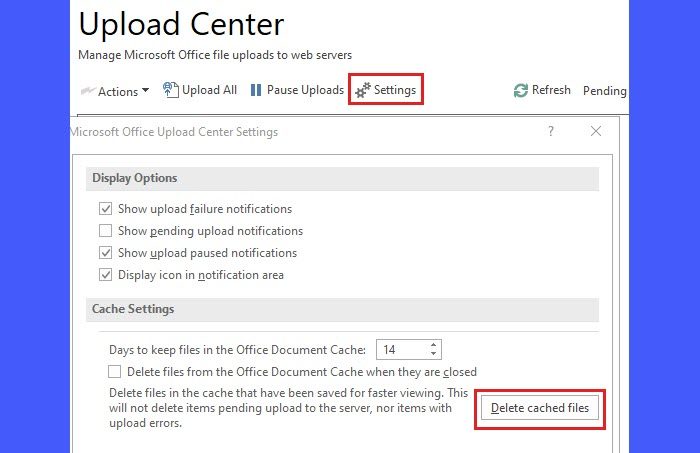Screen dimensions: 700x453
Task: Uncheck Show upload paused notifications
Action: click(x=106, y=253)
